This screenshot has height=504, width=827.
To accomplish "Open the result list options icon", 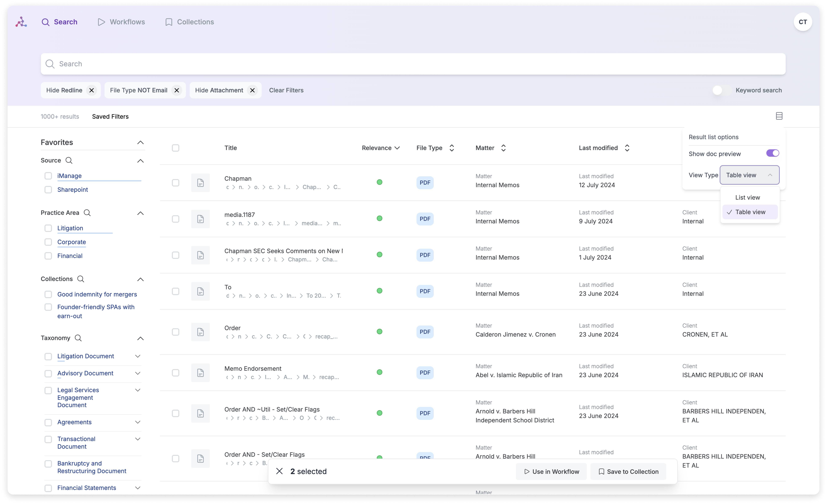I will 779,116.
